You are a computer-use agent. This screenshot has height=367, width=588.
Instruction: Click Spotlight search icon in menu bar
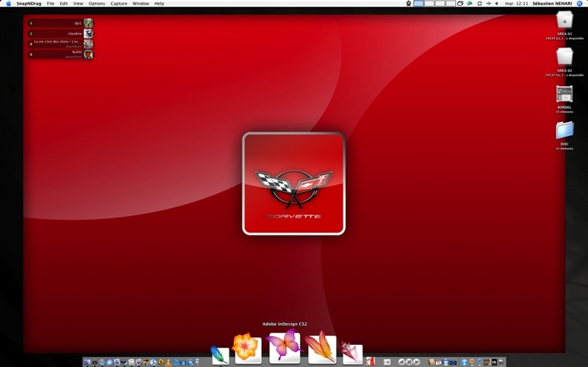tap(579, 4)
